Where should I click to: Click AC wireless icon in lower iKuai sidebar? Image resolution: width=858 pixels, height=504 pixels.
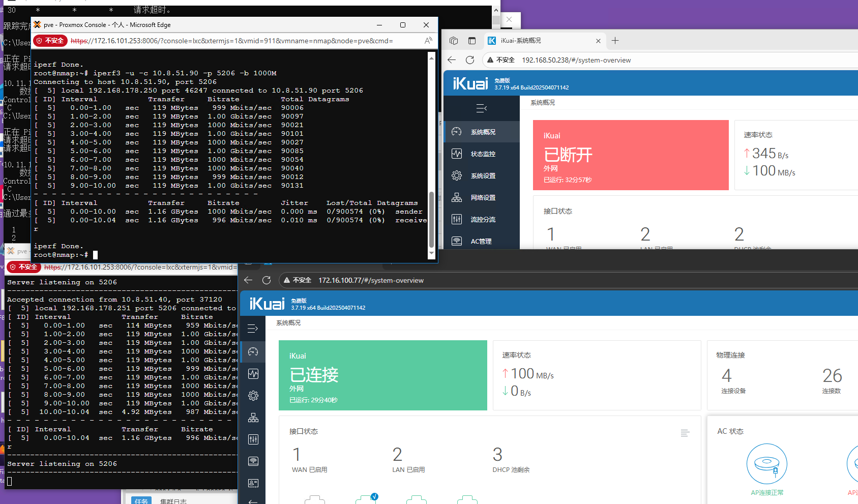tap(253, 461)
